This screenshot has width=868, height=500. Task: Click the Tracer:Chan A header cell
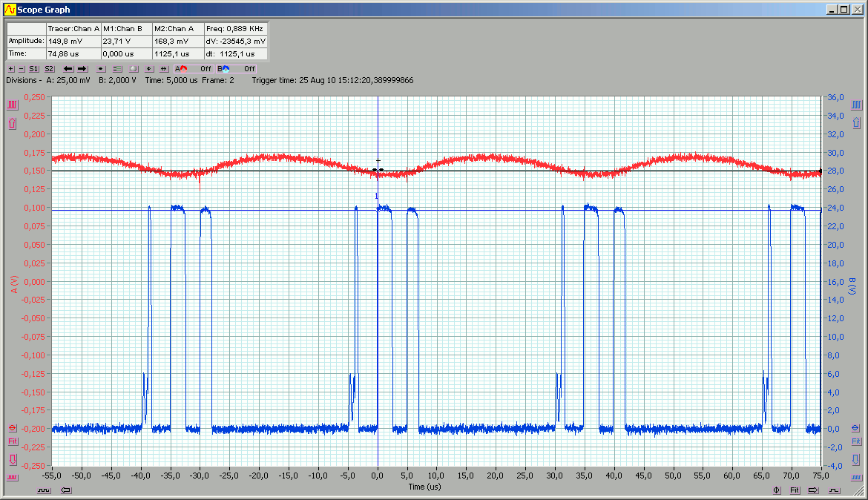click(x=73, y=29)
